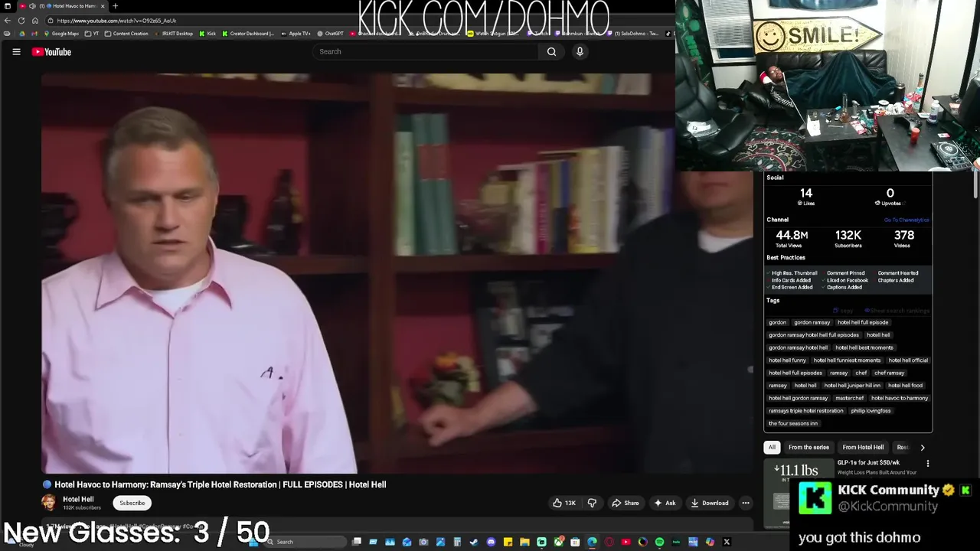The height and width of the screenshot is (551, 980).
Task: Click the 'phillip lovingfoss' tag chip
Action: 871,411
